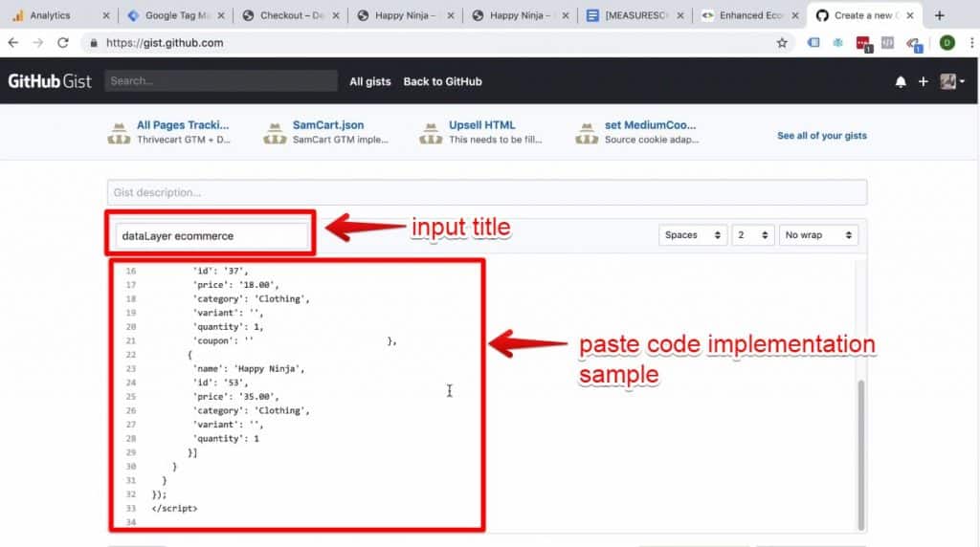This screenshot has width=980, height=547.
Task: Click the green Chrome profile avatar
Action: click(x=947, y=42)
